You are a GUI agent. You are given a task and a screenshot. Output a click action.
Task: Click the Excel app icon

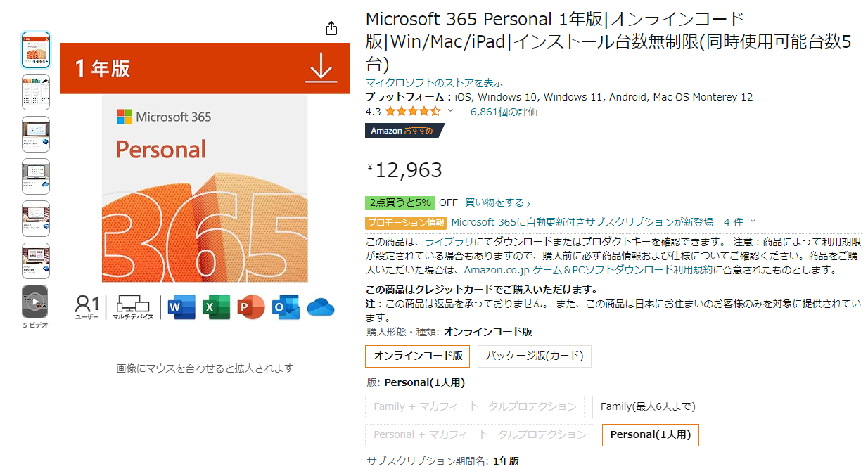(x=216, y=307)
